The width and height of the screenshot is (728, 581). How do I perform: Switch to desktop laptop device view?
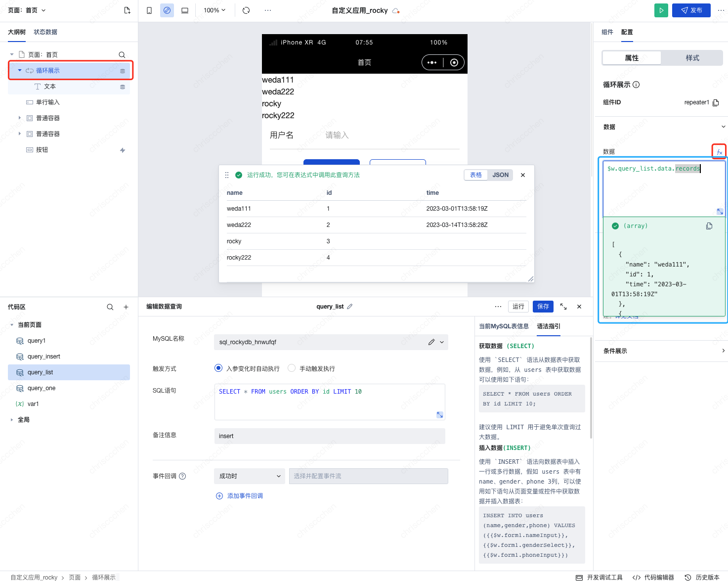(185, 10)
